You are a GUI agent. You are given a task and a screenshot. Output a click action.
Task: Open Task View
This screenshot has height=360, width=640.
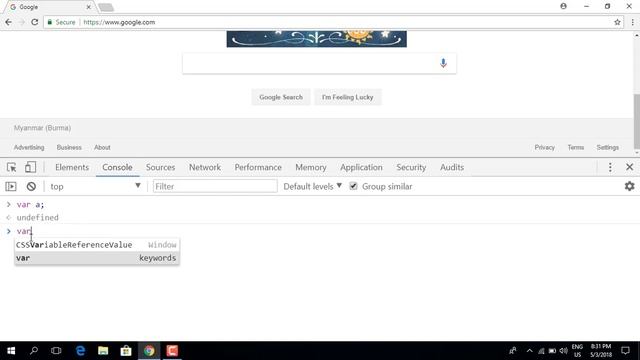56,351
